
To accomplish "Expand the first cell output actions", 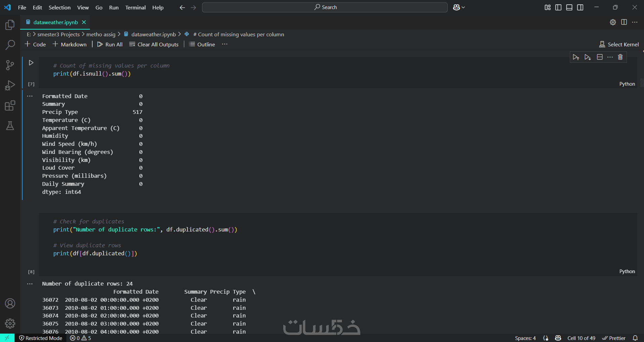I will click(x=30, y=96).
